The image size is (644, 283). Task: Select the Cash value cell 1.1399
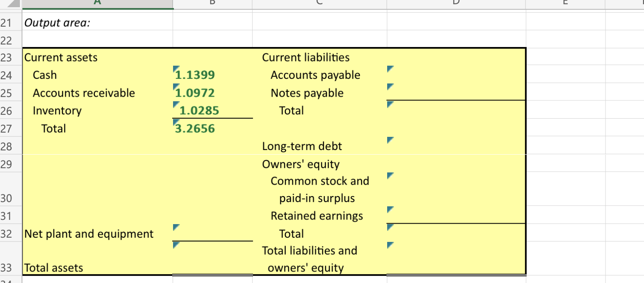pos(212,75)
